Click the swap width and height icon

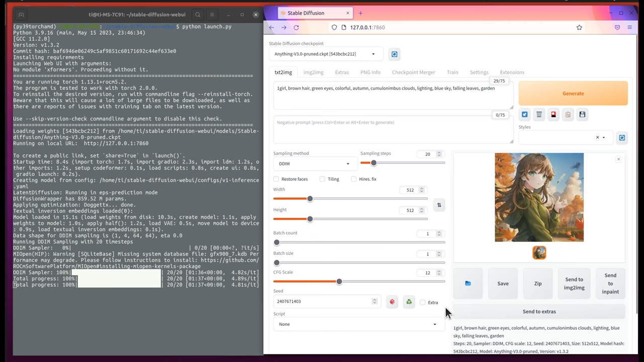coord(439,205)
